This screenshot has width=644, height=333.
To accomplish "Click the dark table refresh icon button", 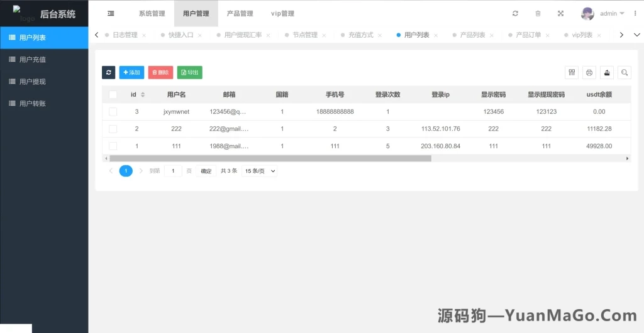I will [108, 73].
